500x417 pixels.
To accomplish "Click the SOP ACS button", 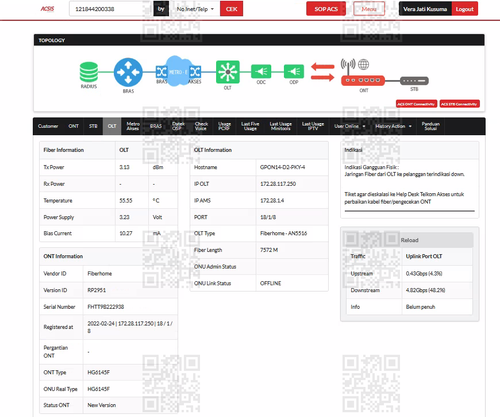I will pos(326,9).
